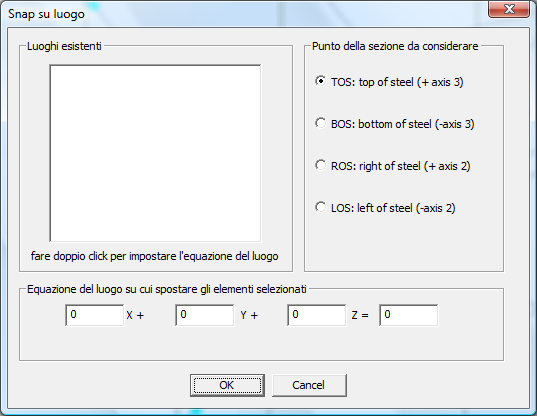Focus the X coefficient input field

point(95,315)
